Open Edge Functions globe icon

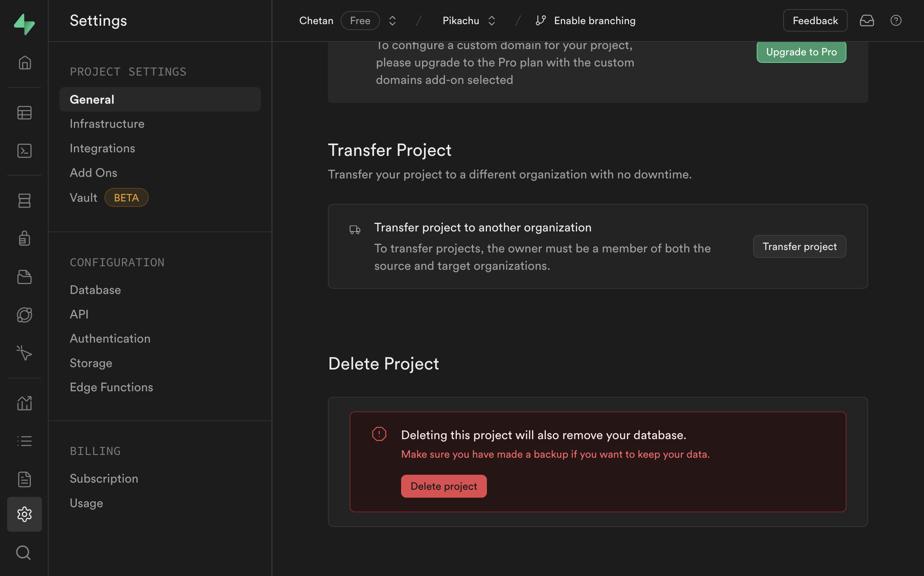click(25, 315)
